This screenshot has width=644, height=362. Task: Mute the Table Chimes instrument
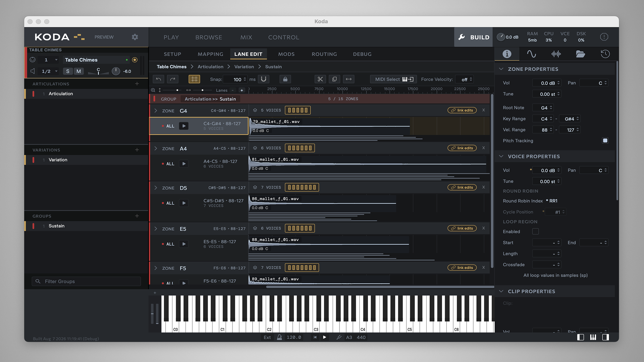pos(78,71)
